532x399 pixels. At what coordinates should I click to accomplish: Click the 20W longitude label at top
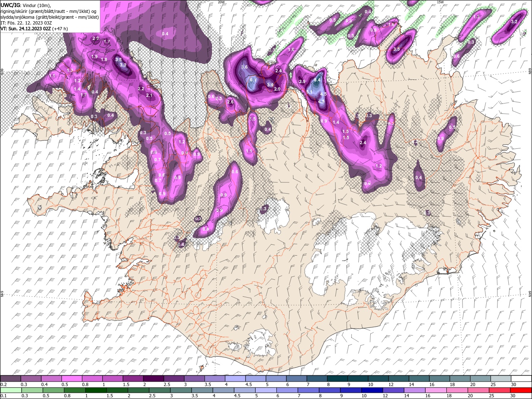click(221, 2)
